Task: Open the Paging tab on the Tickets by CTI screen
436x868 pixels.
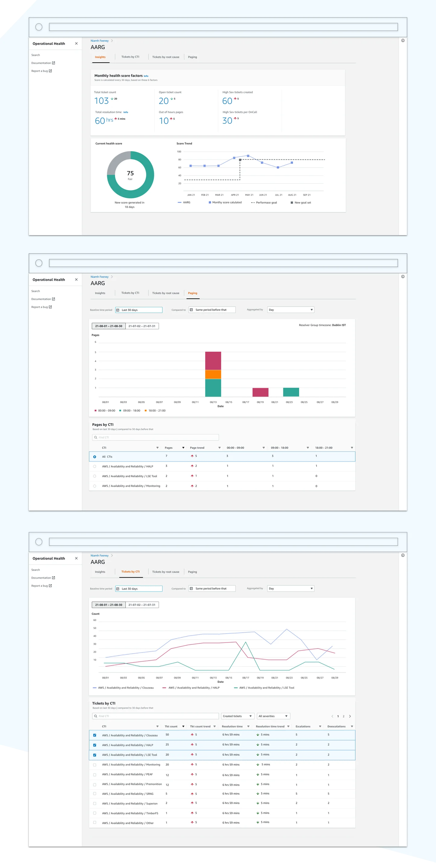Action: (193, 572)
